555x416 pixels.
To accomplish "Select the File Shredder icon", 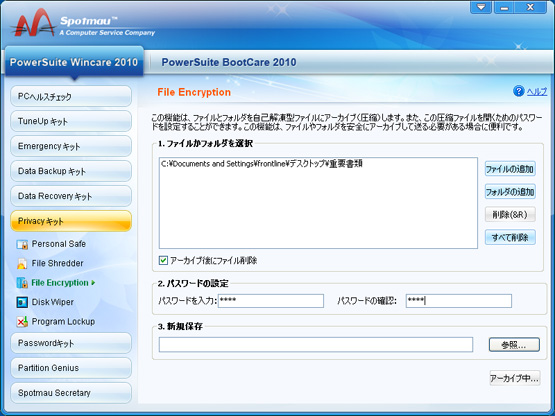I will [x=22, y=263].
